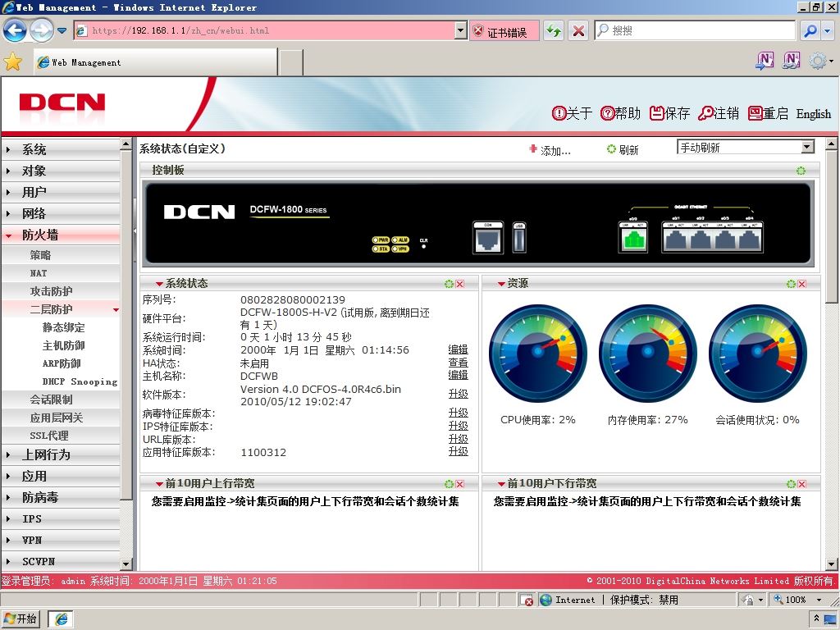The height and width of the screenshot is (630, 840).
Task: Expand the 用户 menu
Action: pos(60,192)
